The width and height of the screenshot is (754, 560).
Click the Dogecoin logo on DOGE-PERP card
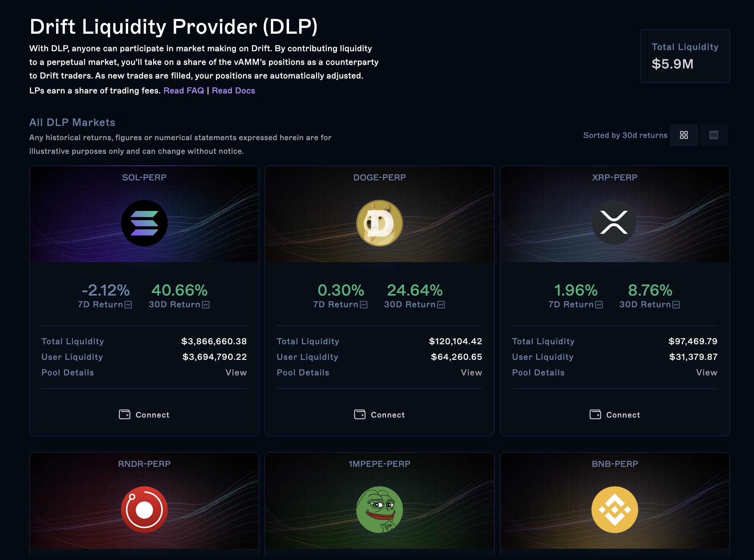pyautogui.click(x=379, y=223)
